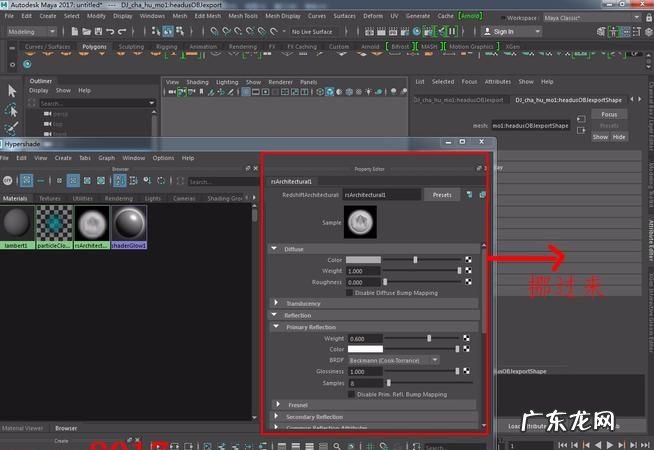Screen dimensions: 654x450
Task: Click the Presets button in Property Editor
Action: point(441,195)
